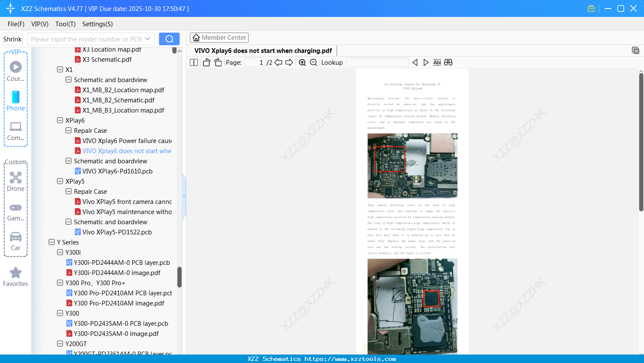Click the pop-out window icon by the tab bar
The image size is (644, 363).
(x=636, y=50)
